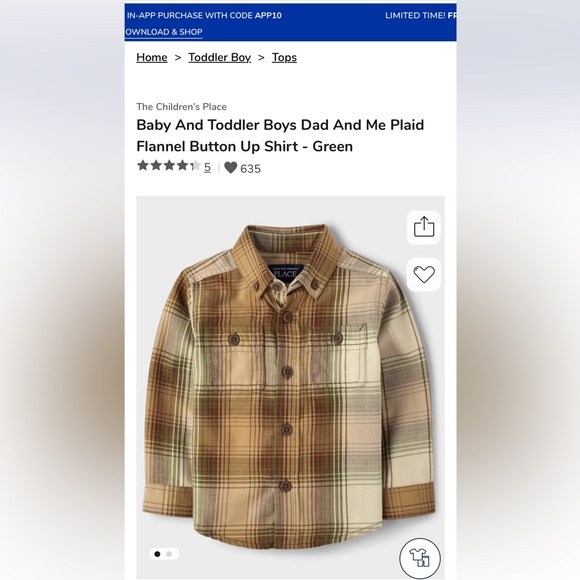
Task: Open the Tops breadcrumb link
Action: 284,57
